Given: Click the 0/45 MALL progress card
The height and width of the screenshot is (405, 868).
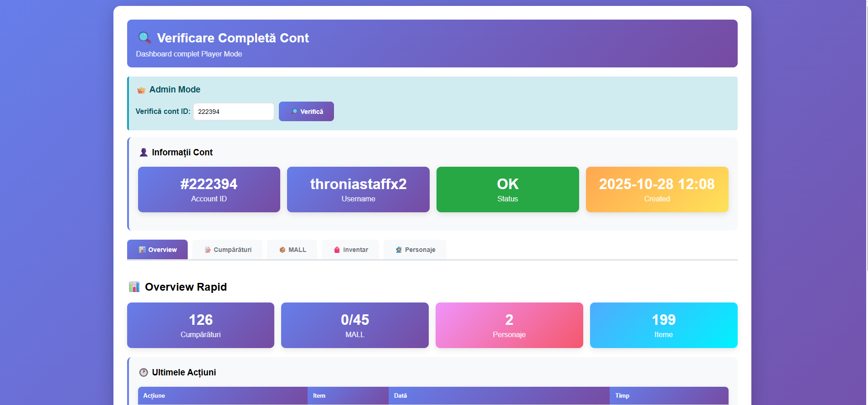Looking at the screenshot, I should click(x=354, y=325).
